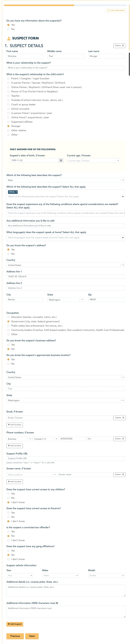Go to the Next form page

tap(32, 636)
